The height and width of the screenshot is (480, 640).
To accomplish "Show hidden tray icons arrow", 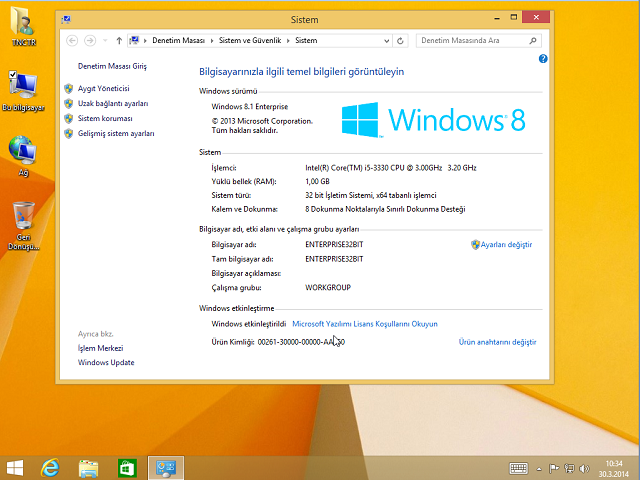I will [539, 469].
